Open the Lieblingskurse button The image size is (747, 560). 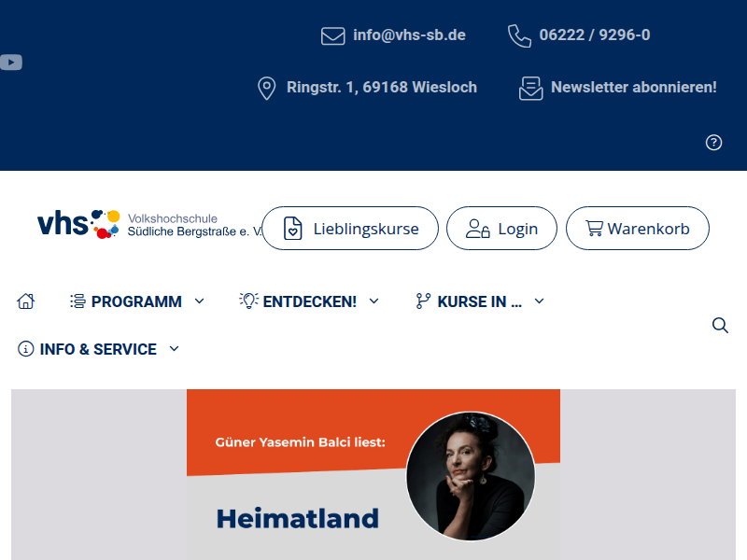point(350,228)
